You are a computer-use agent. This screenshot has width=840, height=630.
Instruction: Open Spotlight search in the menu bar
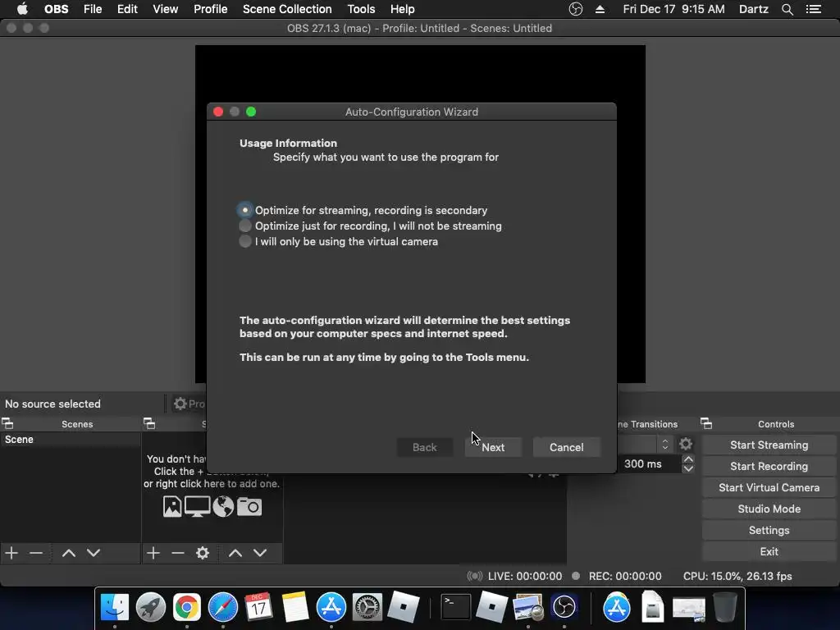click(787, 9)
